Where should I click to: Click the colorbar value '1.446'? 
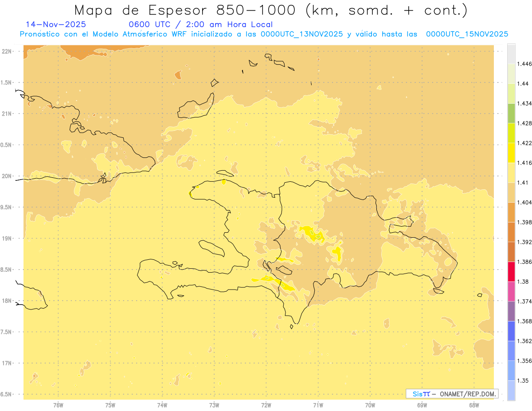525,64
